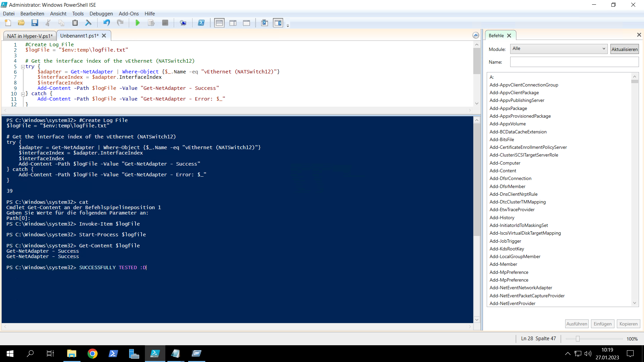This screenshot has width=644, height=362.
Task: Open the Debuggen menu
Action: 101,14
